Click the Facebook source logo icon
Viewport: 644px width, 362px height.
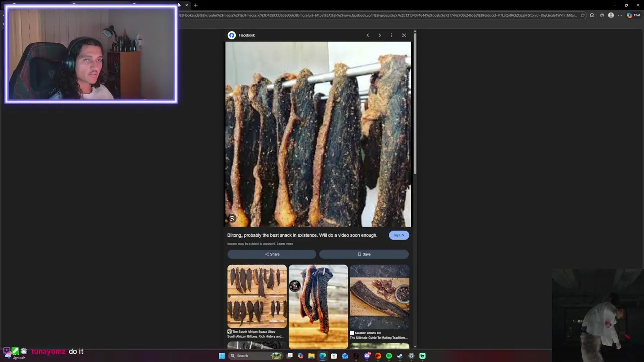click(232, 35)
